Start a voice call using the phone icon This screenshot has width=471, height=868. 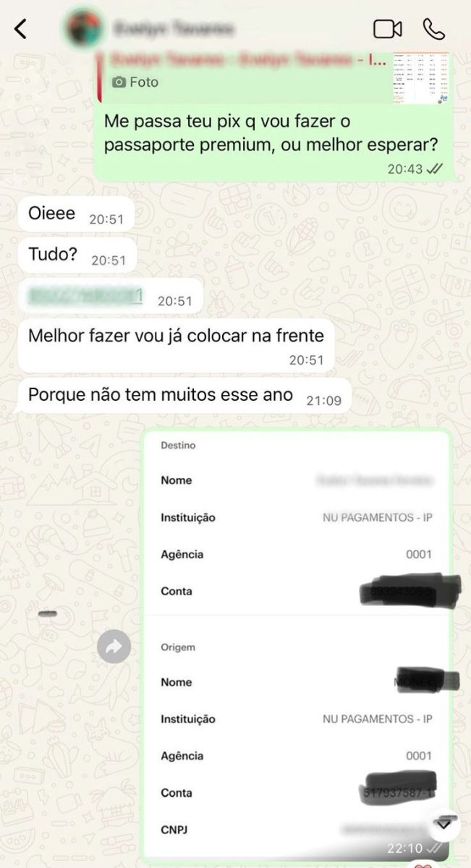[434, 30]
